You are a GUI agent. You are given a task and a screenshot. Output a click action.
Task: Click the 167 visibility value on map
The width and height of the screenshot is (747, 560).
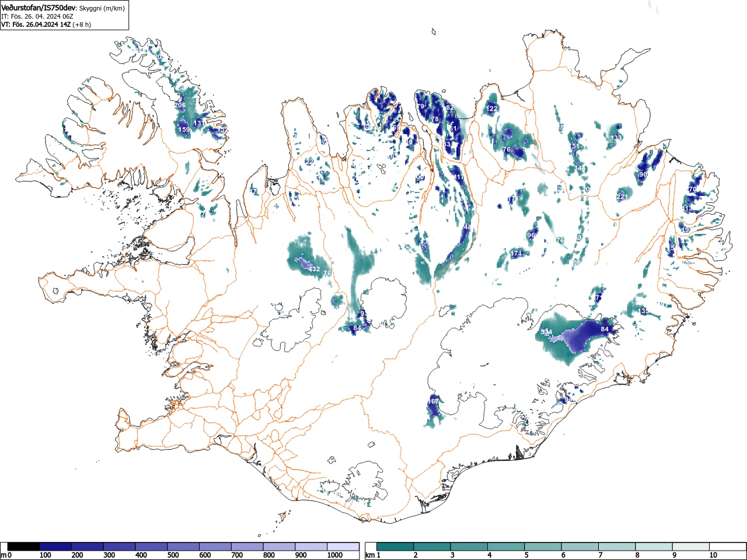pos(434,402)
